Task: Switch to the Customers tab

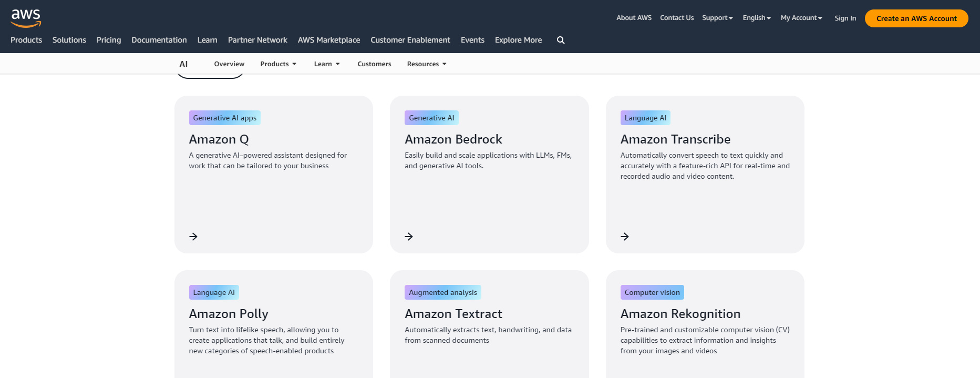Action: 374,64
